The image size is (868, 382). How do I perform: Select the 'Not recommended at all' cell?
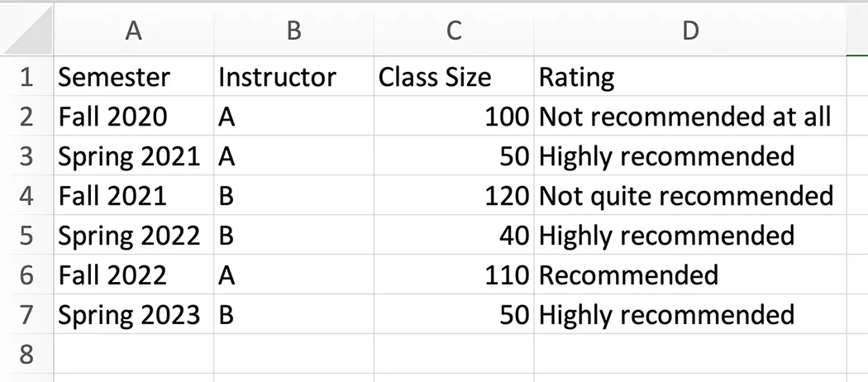[x=684, y=117]
